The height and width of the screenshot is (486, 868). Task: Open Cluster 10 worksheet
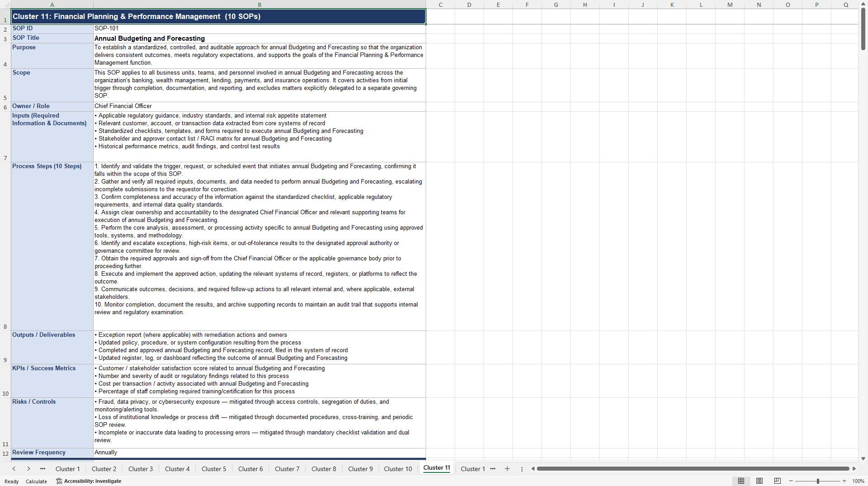(x=398, y=469)
